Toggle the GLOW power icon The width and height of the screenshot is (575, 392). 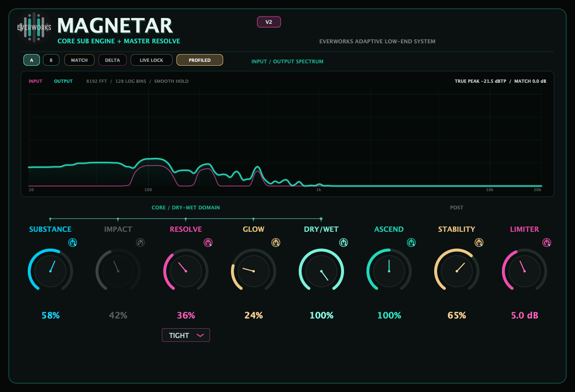(x=276, y=242)
